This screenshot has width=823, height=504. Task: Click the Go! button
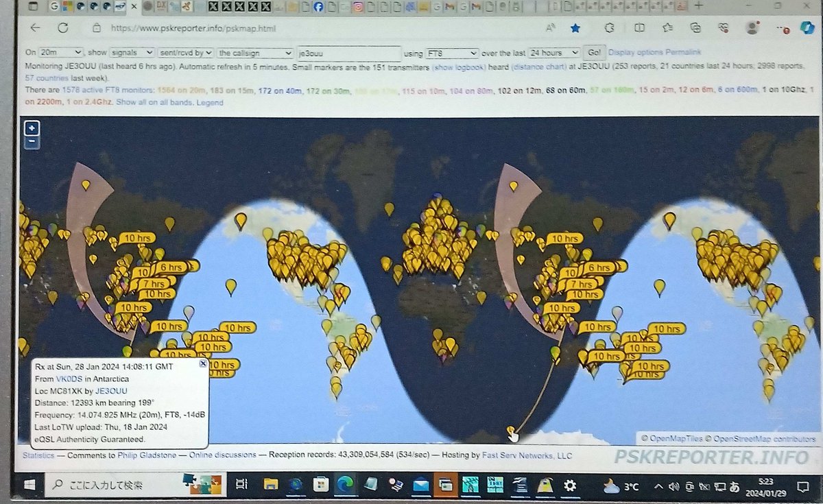[593, 53]
